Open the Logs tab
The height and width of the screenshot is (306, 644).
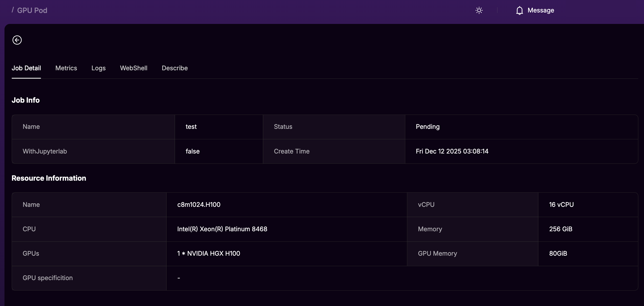click(x=98, y=68)
